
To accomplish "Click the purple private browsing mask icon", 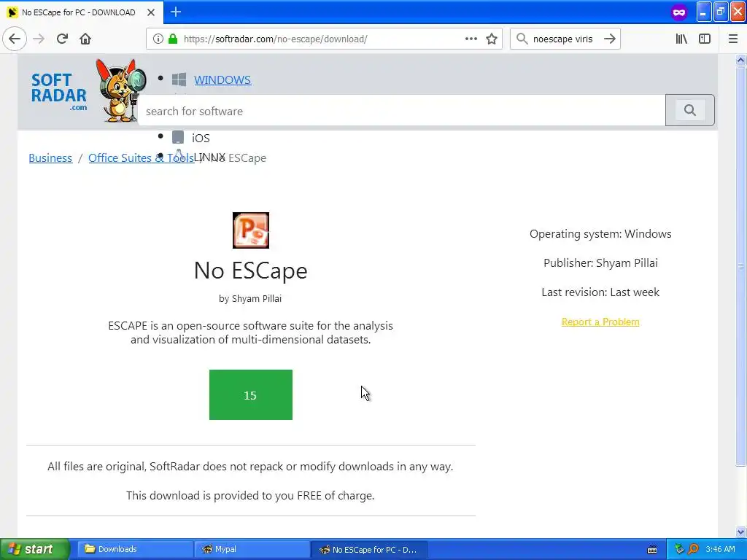I will (x=679, y=12).
